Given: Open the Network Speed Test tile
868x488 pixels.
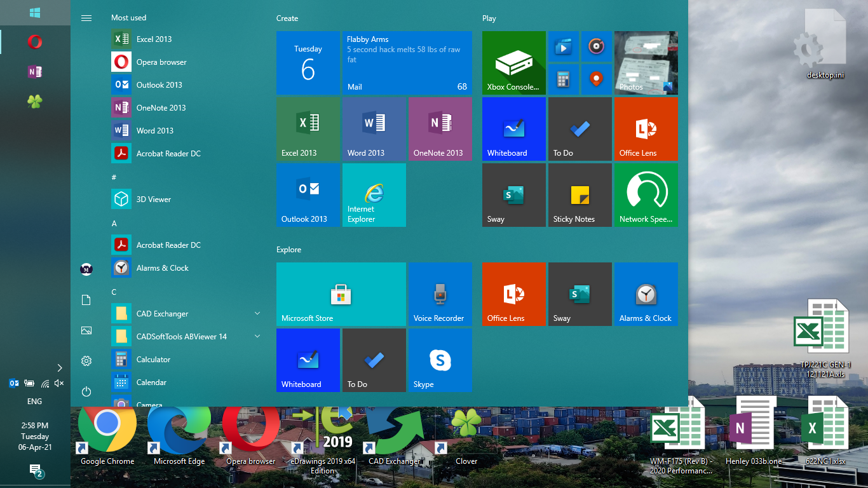Looking at the screenshot, I should coord(646,195).
